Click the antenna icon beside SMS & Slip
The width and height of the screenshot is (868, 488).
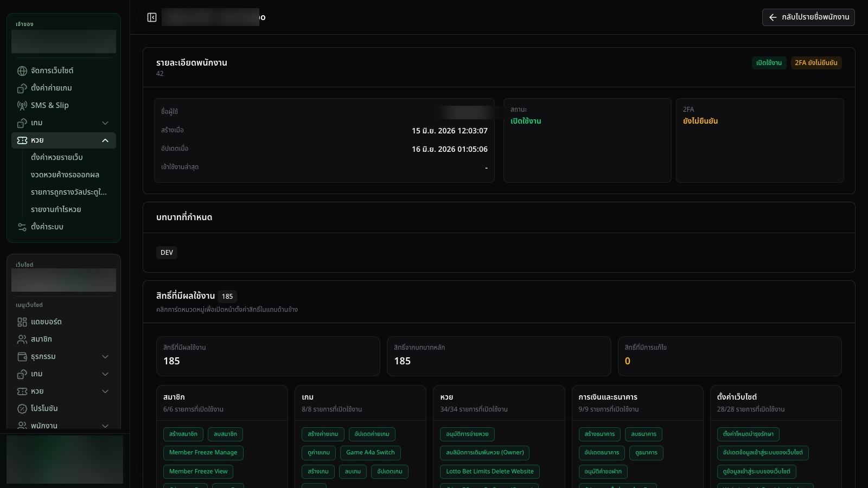(x=22, y=105)
